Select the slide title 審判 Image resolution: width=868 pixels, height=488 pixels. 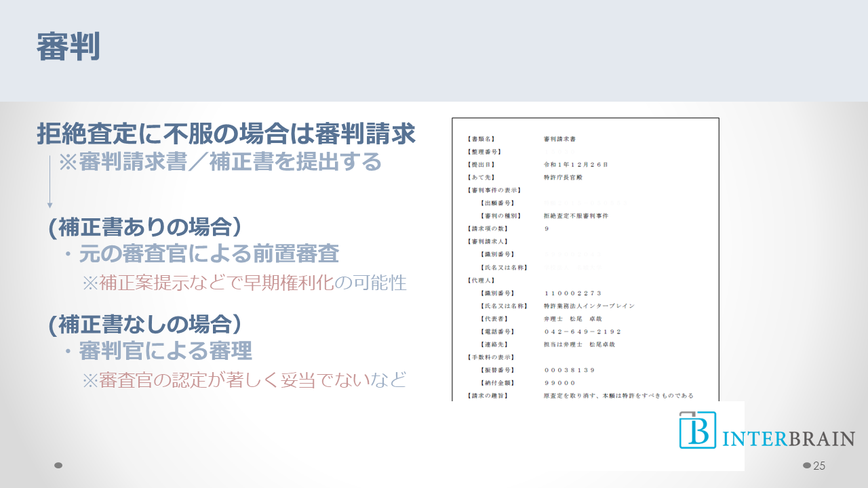68,47
